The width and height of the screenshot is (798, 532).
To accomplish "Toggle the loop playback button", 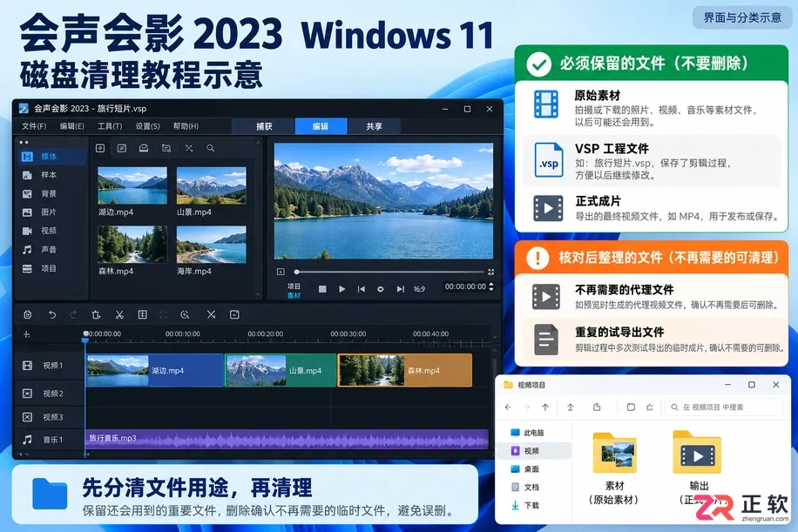I will click(x=380, y=289).
